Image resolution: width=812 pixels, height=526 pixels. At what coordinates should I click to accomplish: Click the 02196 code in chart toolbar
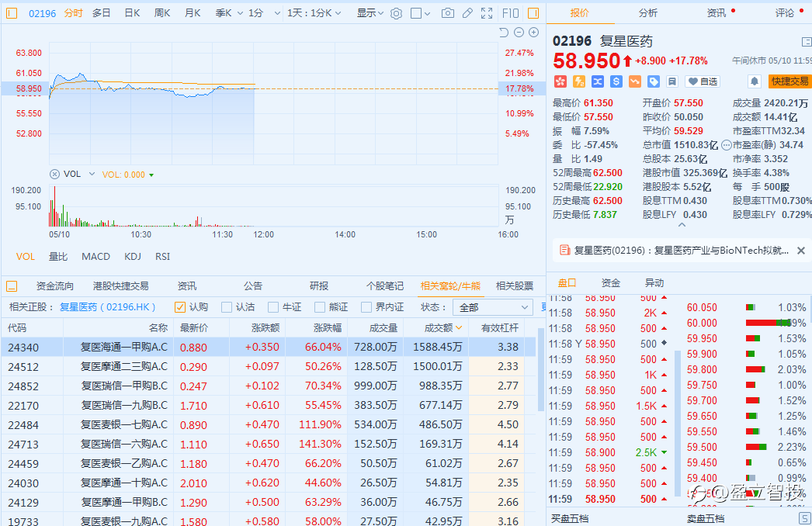coord(42,13)
